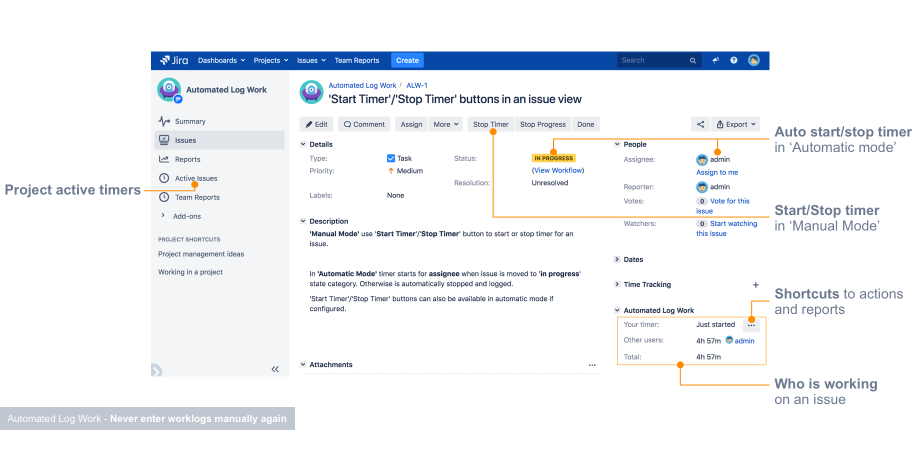This screenshot has height=450, width=920.
Task: Click the Stop Progress button
Action: point(543,124)
